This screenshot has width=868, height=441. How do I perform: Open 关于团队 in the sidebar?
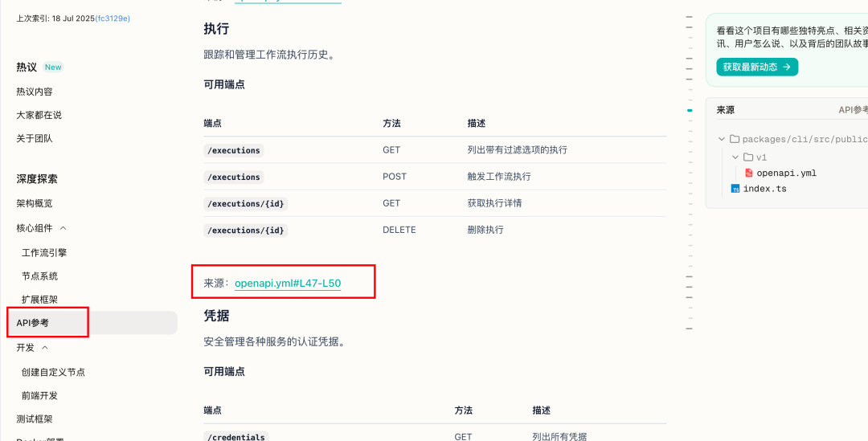[35, 138]
